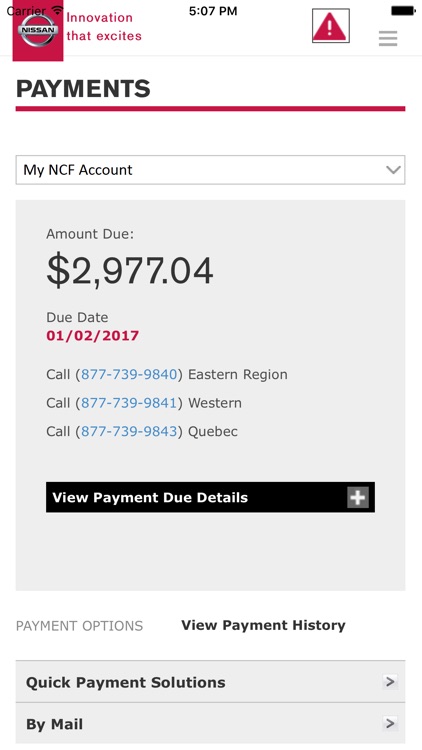The height and width of the screenshot is (750, 422).
Task: Expand the Quick Payment Solutions row
Action: tap(211, 682)
